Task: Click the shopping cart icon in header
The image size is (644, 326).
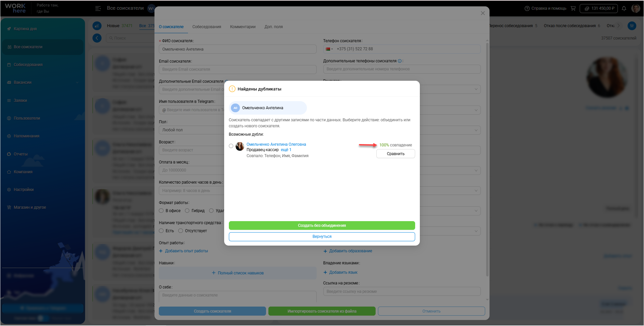Action: (x=573, y=8)
